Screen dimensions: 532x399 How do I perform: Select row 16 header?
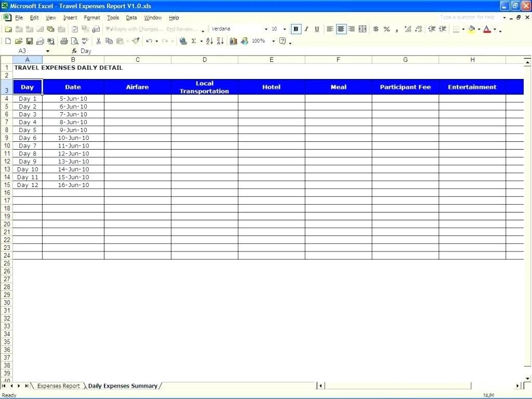click(x=7, y=193)
